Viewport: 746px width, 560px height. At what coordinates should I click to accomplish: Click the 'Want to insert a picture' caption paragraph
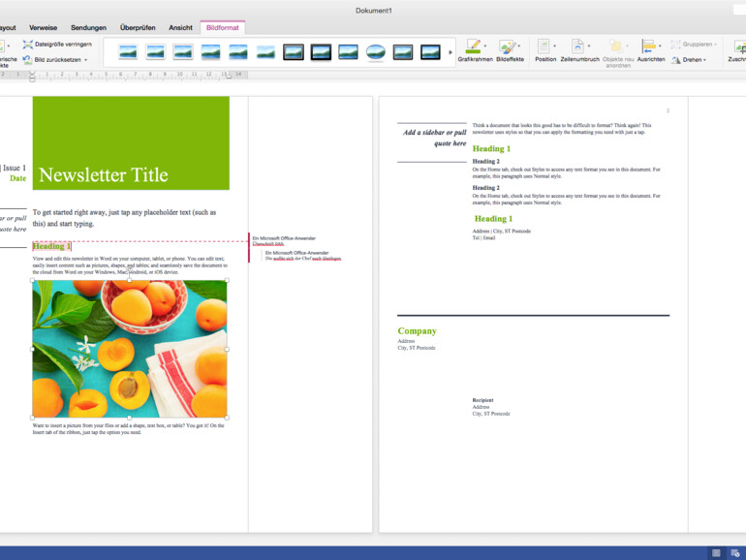(129, 428)
